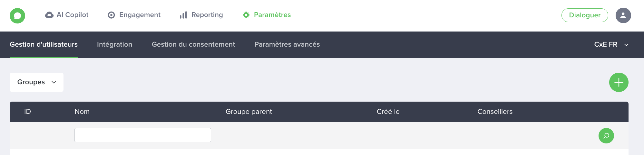
Task: Go to Paramètres avancés tab
Action: 287,44
